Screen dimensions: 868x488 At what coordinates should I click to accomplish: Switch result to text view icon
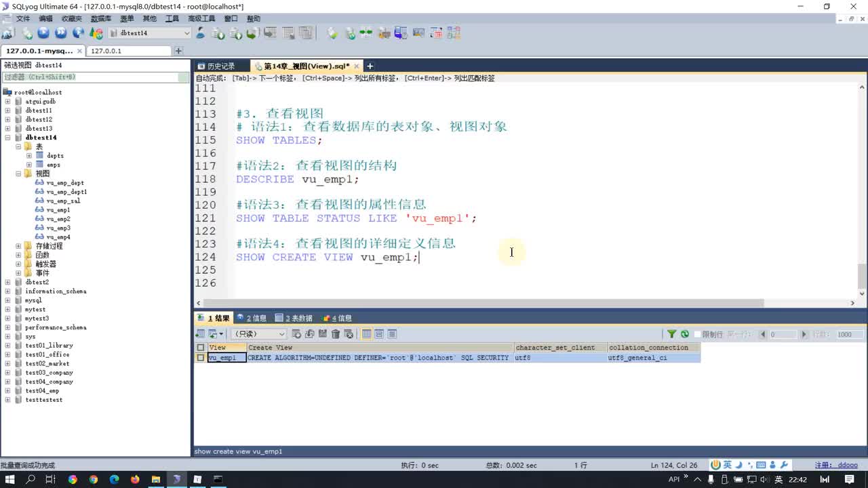392,334
